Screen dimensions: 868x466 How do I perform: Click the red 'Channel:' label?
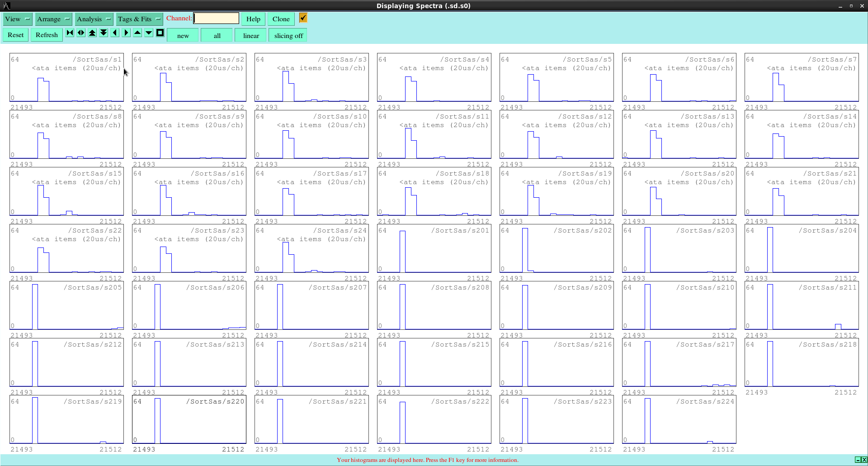[179, 18]
